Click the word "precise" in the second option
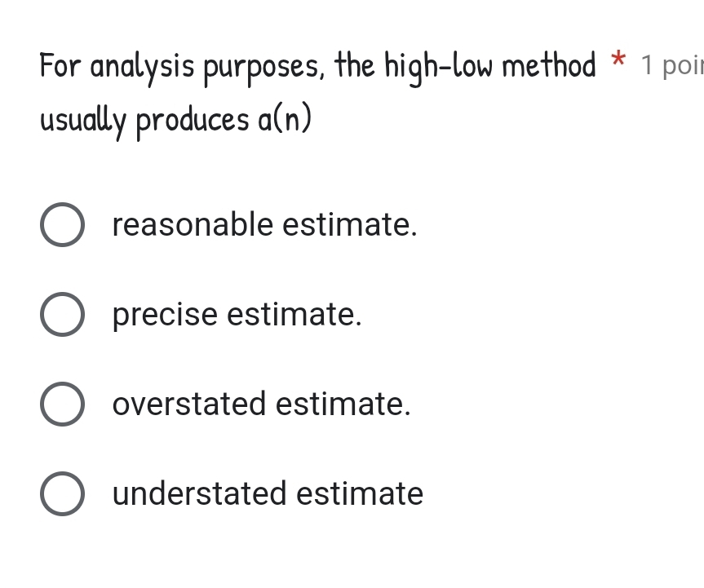704x588 pixels. [166, 315]
